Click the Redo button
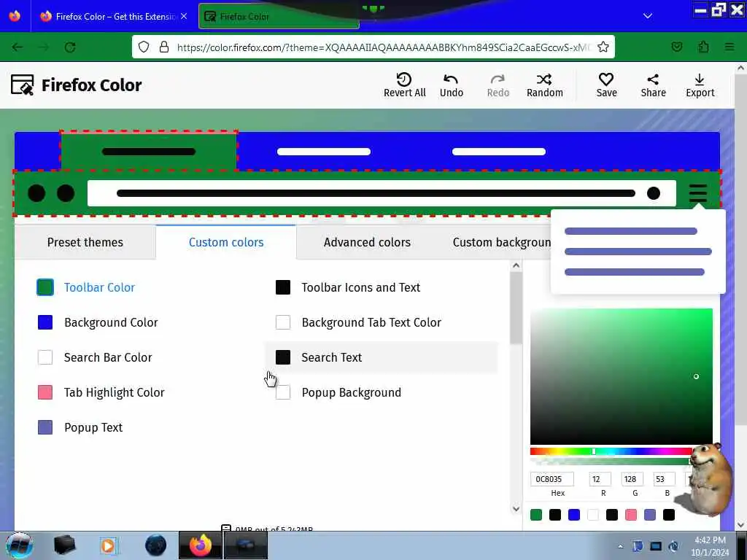 [498, 85]
